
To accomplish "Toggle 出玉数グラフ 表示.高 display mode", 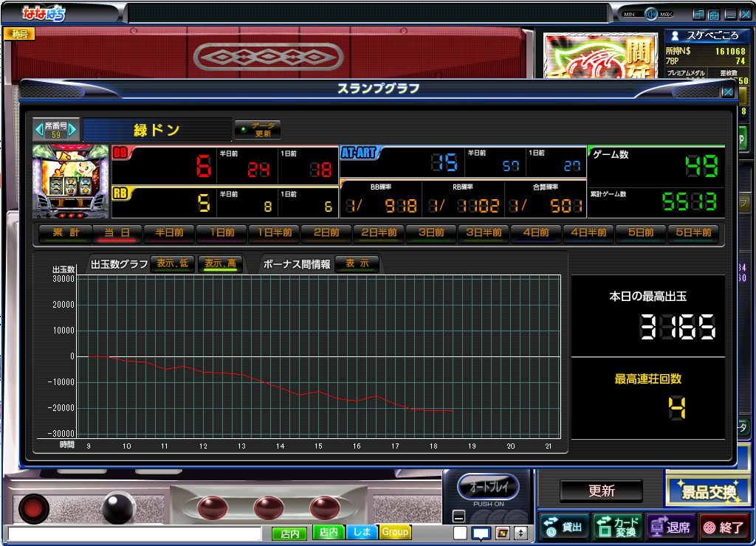I will pos(220,264).
